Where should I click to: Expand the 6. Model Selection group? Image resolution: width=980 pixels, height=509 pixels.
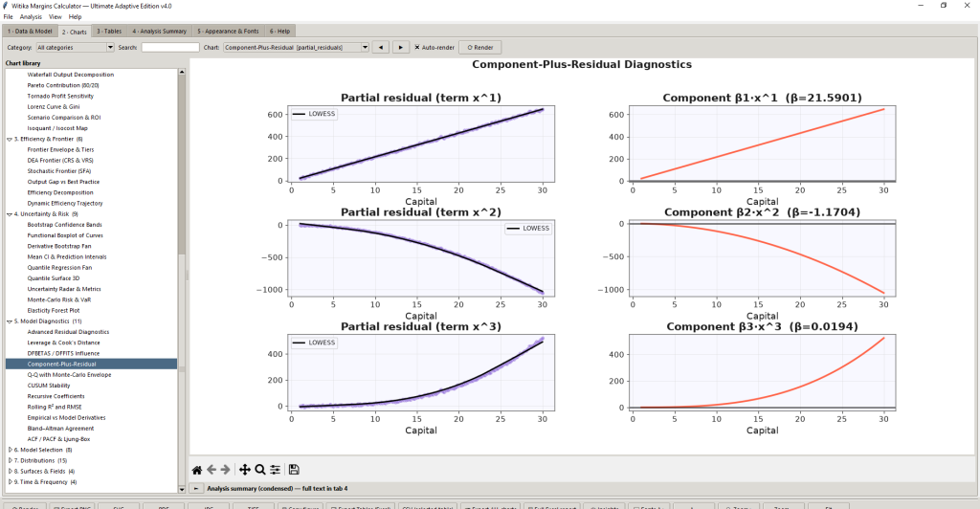10,450
